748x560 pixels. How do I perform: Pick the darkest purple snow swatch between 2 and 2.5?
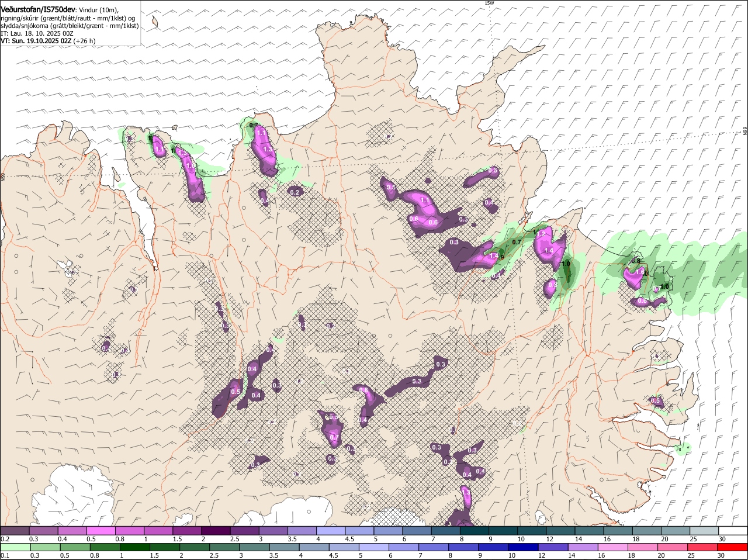[216, 530]
